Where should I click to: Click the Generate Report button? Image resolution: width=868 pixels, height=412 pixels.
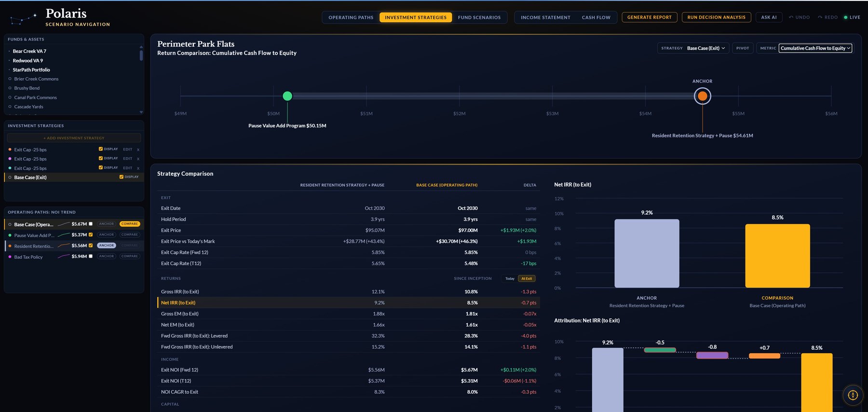649,17
